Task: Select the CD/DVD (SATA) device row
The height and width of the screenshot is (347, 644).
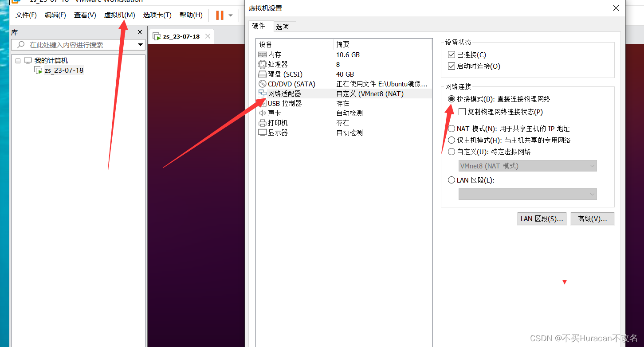Action: 344,84
